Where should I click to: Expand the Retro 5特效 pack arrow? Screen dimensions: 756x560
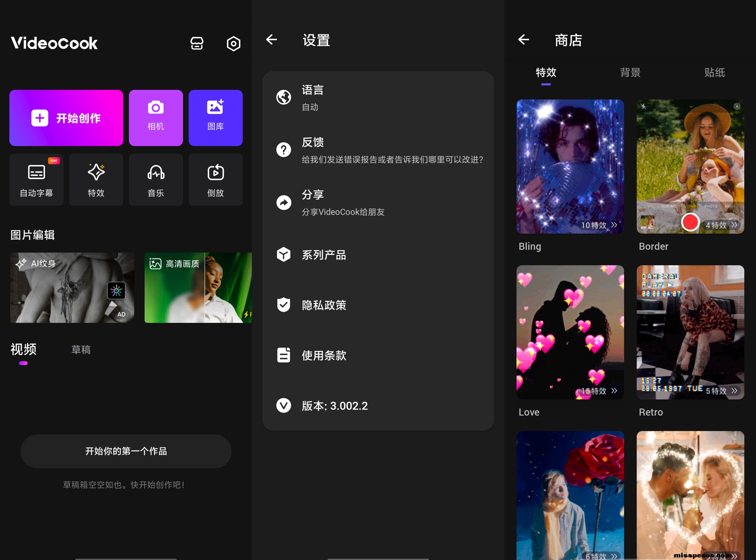(734, 391)
